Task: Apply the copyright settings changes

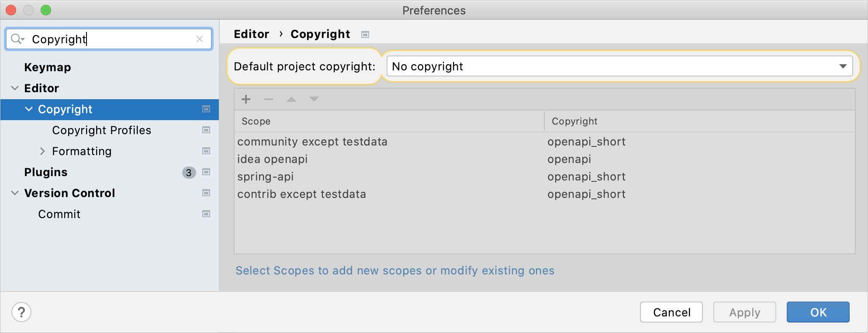Action: [744, 312]
